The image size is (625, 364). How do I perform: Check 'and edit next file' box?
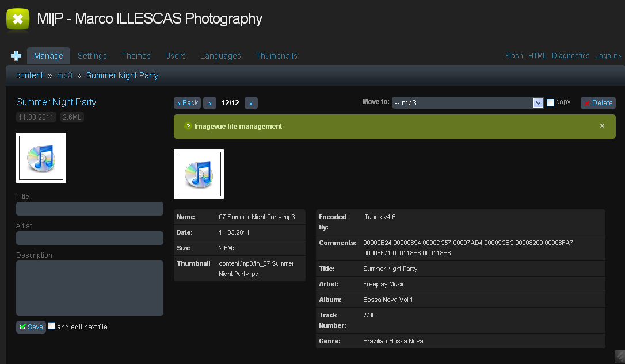pos(51,326)
